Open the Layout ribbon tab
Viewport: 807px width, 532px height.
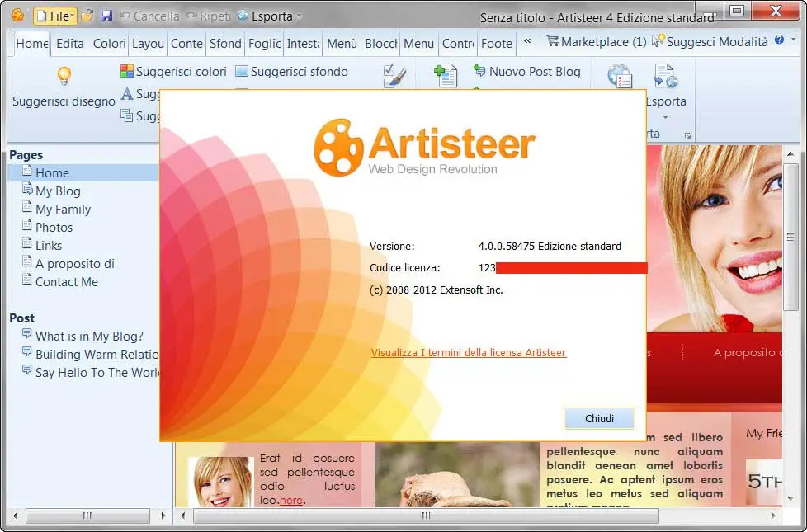point(148,43)
